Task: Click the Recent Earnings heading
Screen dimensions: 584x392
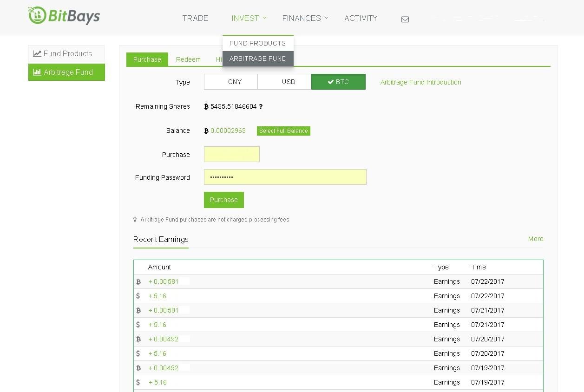Action: click(x=161, y=239)
